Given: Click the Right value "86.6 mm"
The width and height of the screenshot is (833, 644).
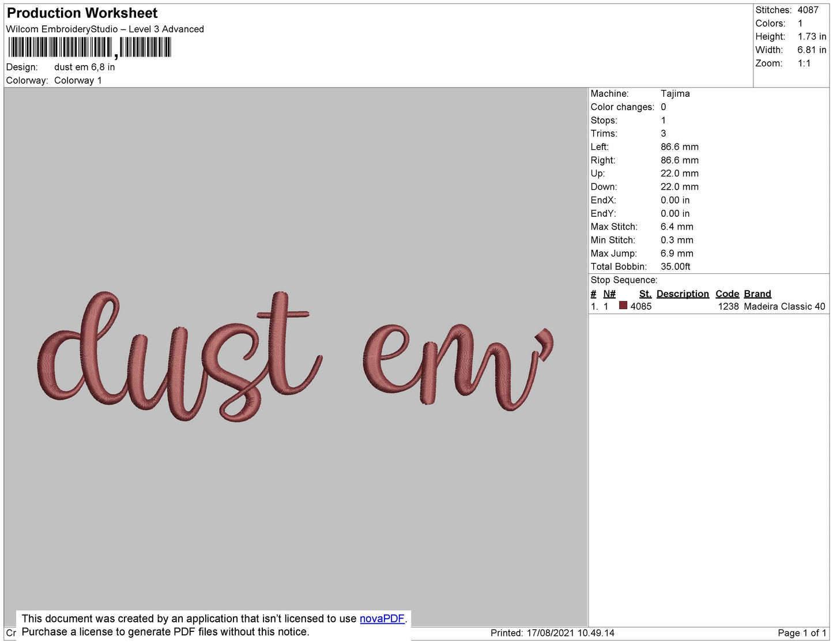Looking at the screenshot, I should [x=680, y=160].
